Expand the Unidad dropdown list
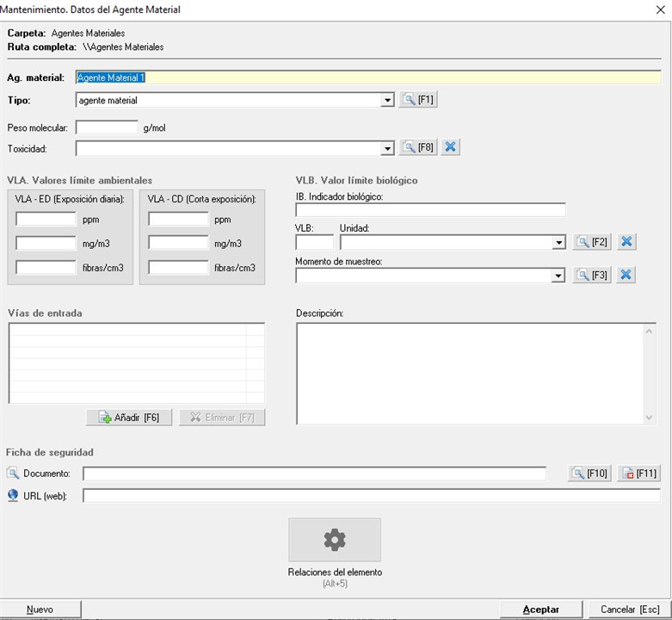 coord(558,243)
